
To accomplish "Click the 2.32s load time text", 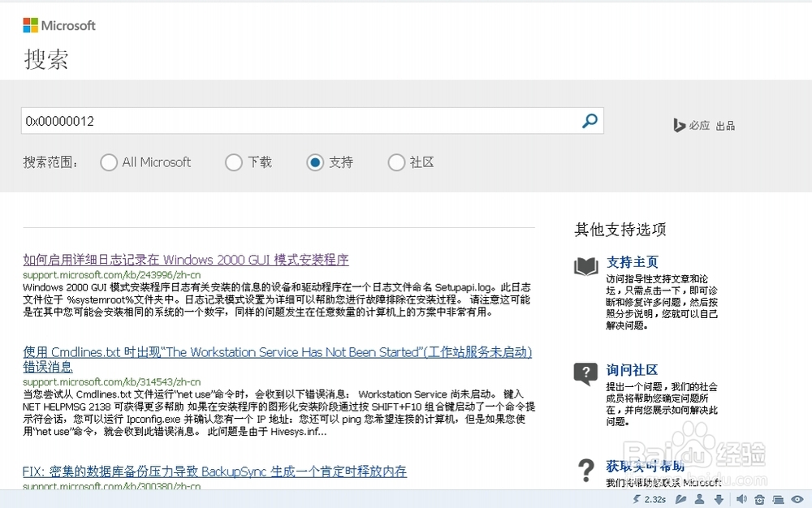I will (x=655, y=499).
